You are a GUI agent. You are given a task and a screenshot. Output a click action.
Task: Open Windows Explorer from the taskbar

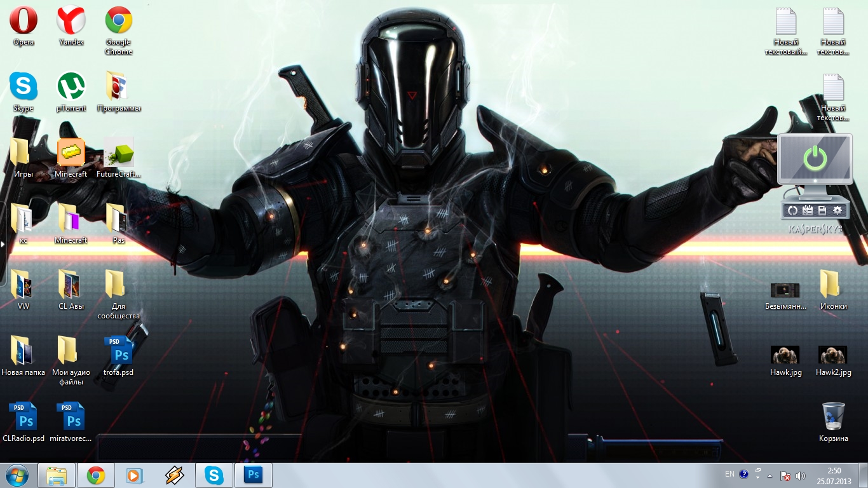coord(57,475)
